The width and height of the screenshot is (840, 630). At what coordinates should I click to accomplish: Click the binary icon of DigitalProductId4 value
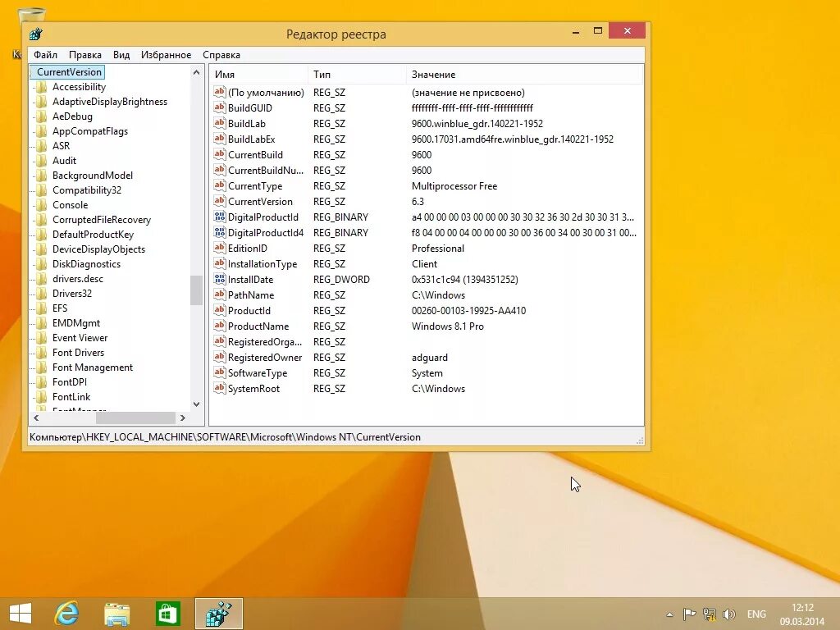tap(220, 232)
